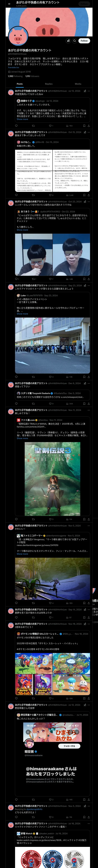View analytics count on the Nov 11, 2024 post

[70, 519]
